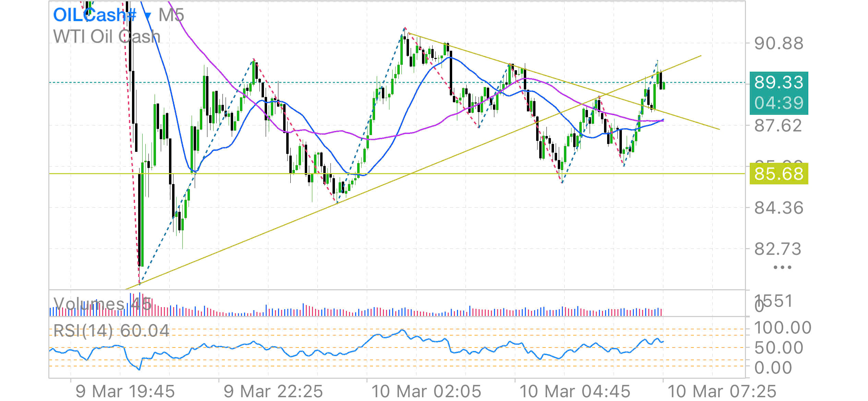Click the RSI 50.00 level scale label
The width and height of the screenshot is (868, 401).
779,348
